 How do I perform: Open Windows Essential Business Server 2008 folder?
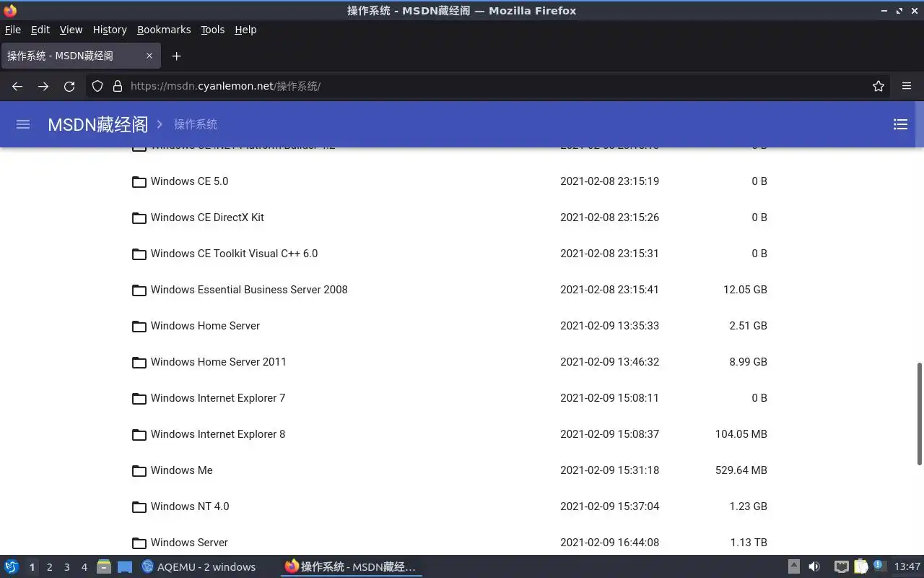point(249,290)
